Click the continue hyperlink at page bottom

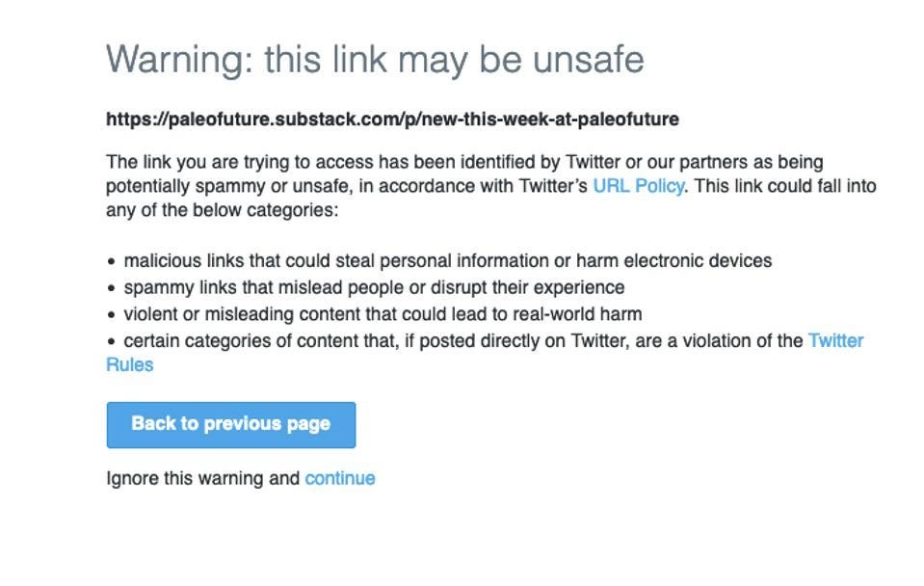point(339,477)
